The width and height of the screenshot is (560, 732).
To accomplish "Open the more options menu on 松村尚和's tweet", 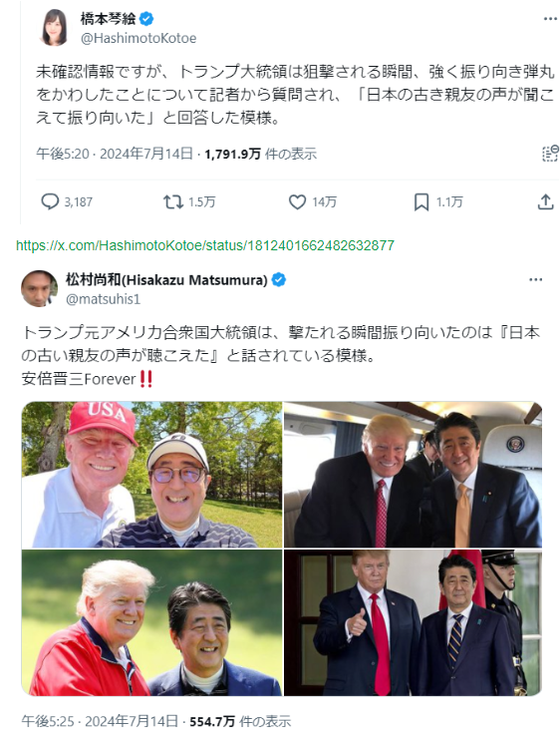I will click(535, 279).
